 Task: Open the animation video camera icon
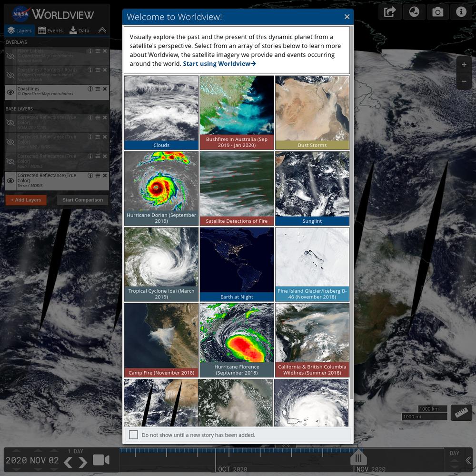101,460
